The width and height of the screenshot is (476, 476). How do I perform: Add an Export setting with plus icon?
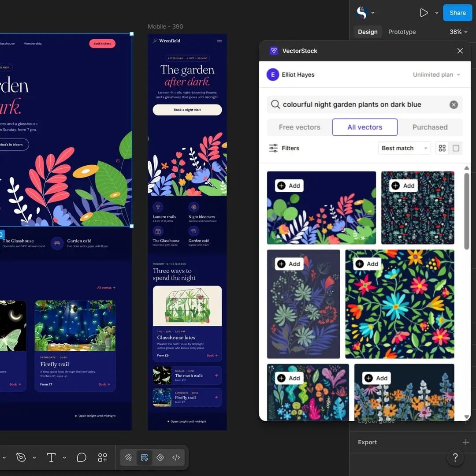point(466,442)
